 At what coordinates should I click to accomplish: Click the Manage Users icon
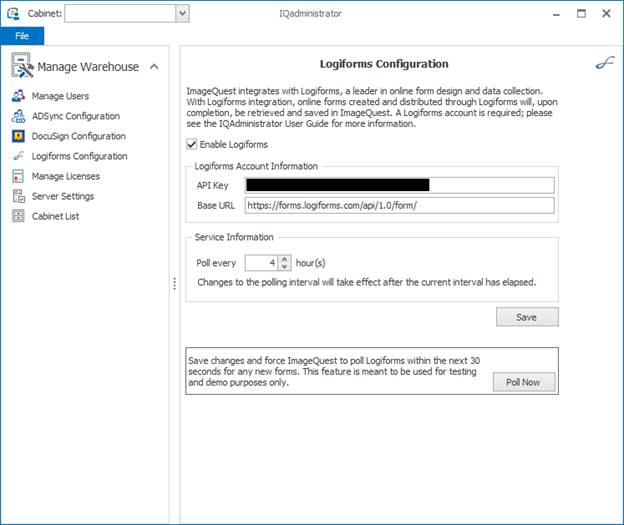[x=18, y=96]
